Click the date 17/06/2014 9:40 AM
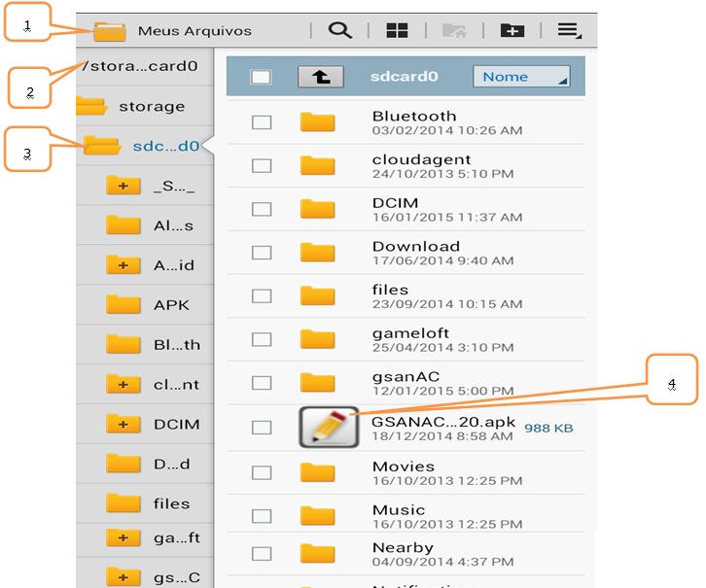The width and height of the screenshot is (706, 588). (442, 260)
